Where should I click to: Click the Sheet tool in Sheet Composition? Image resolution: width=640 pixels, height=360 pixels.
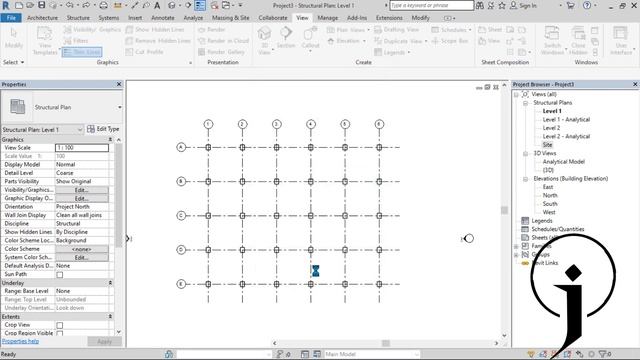point(490,29)
